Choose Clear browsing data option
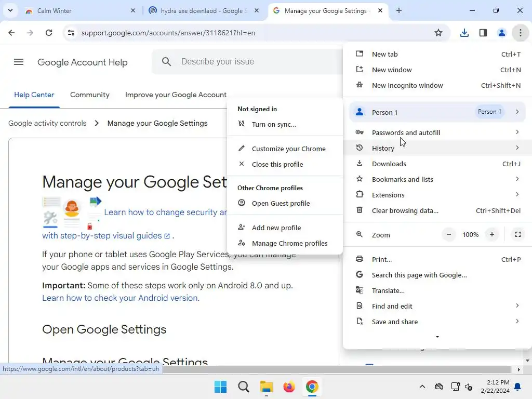The height and width of the screenshot is (399, 532). click(x=437, y=210)
